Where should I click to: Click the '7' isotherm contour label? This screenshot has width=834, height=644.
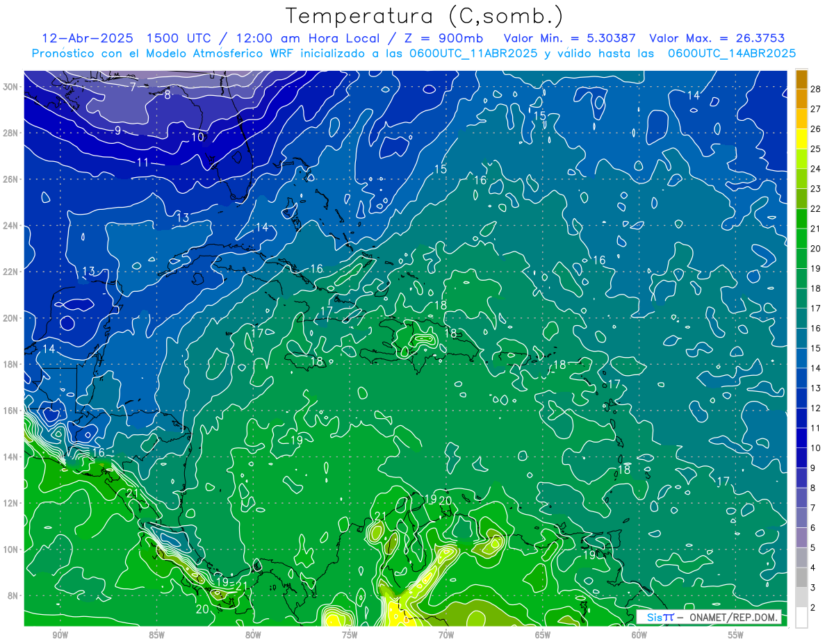pos(133,87)
